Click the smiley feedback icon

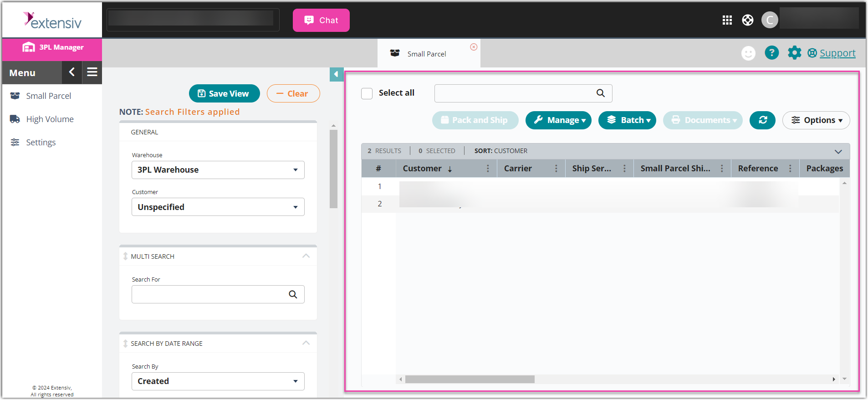[748, 53]
